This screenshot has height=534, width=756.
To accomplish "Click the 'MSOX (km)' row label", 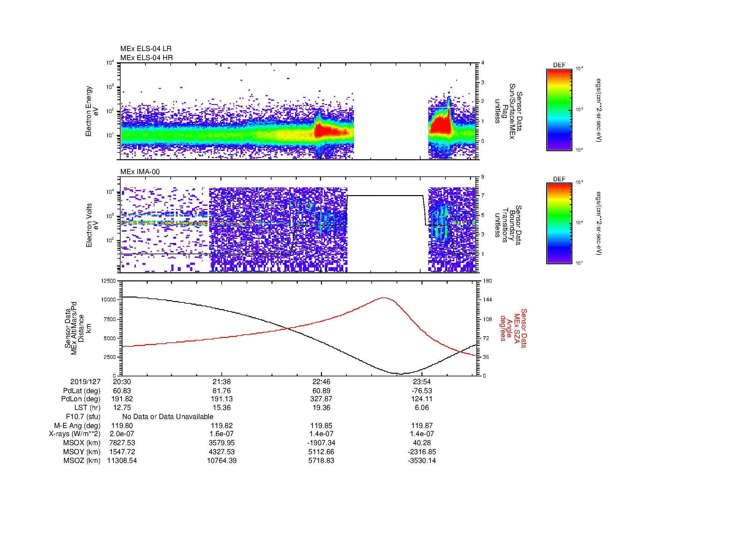I will (x=82, y=443).
